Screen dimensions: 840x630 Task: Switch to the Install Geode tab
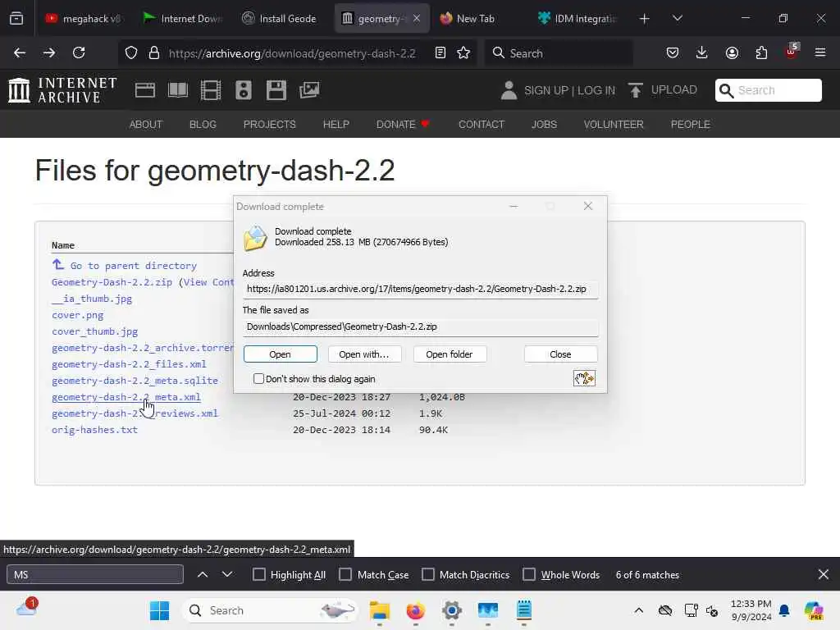[x=281, y=19]
